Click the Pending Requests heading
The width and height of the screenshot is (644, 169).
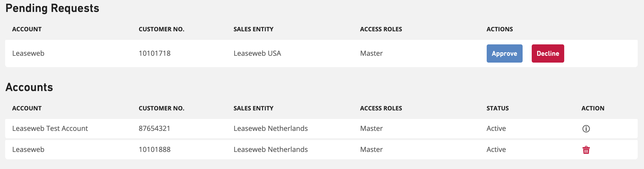tap(52, 8)
